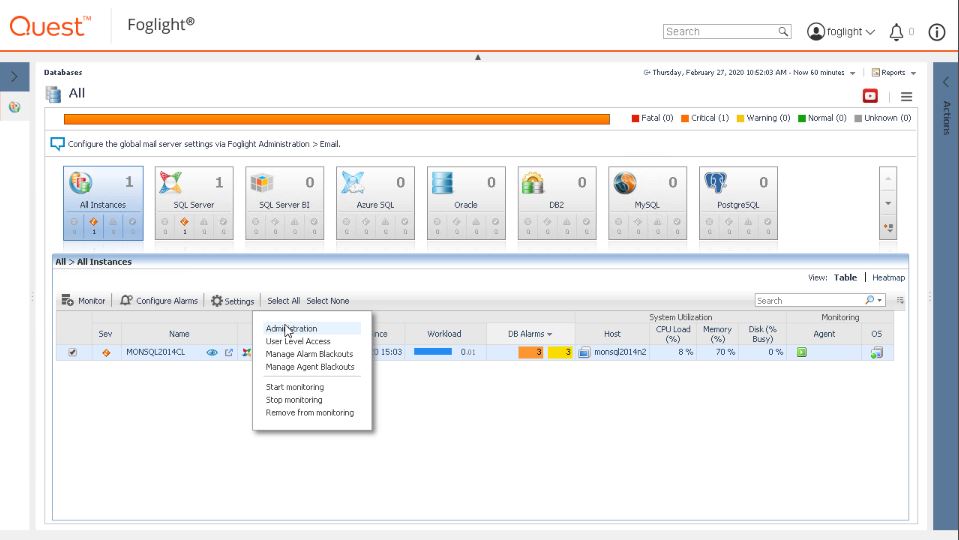The height and width of the screenshot is (540, 959).
Task: Switch view to Table
Action: click(845, 278)
